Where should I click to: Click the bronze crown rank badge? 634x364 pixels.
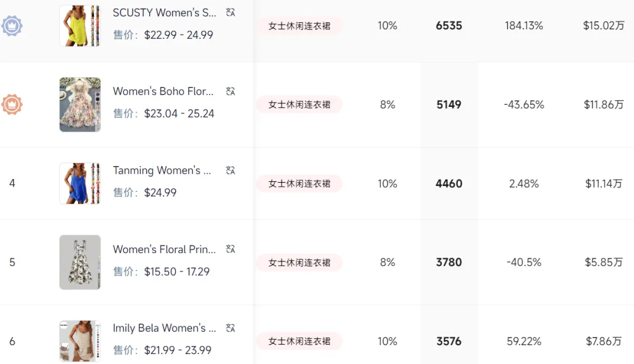pos(12,105)
